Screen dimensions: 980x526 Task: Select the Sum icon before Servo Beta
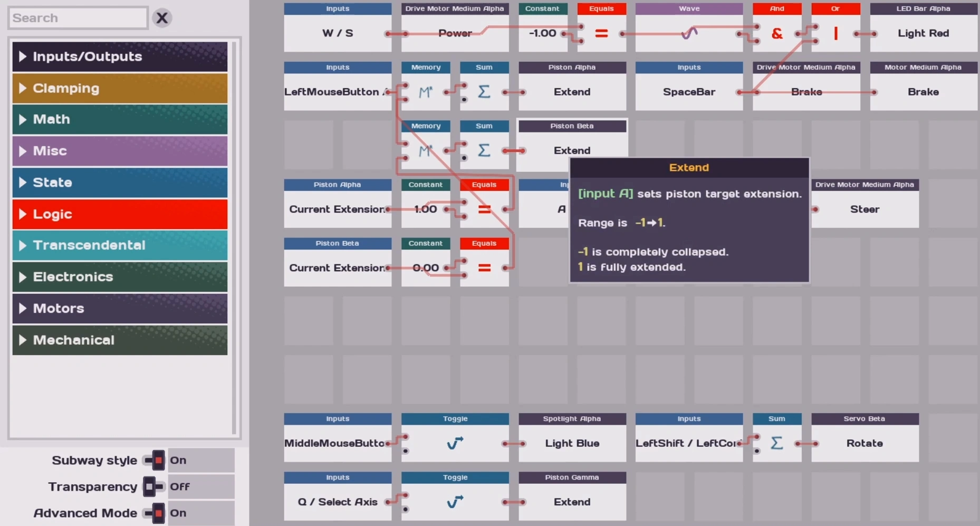point(776,443)
